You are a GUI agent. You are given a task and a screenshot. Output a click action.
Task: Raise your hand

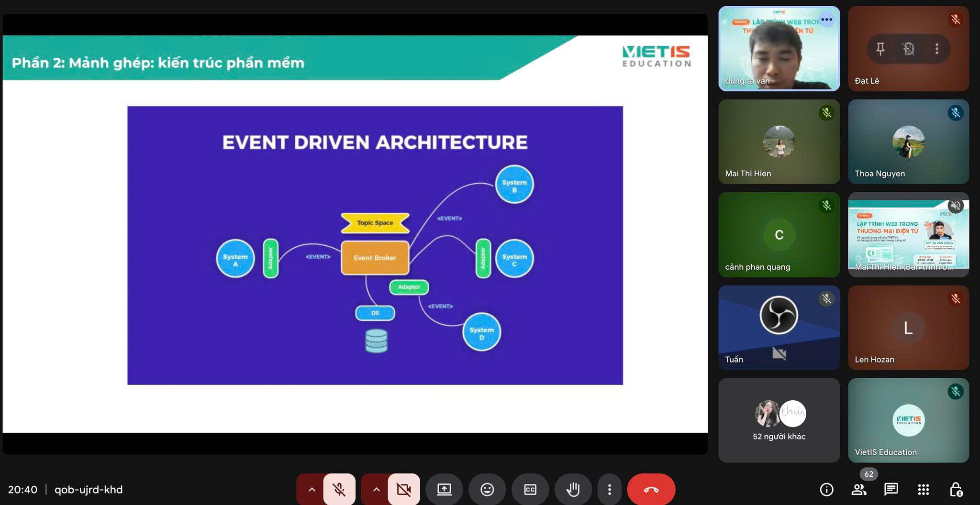(x=573, y=489)
